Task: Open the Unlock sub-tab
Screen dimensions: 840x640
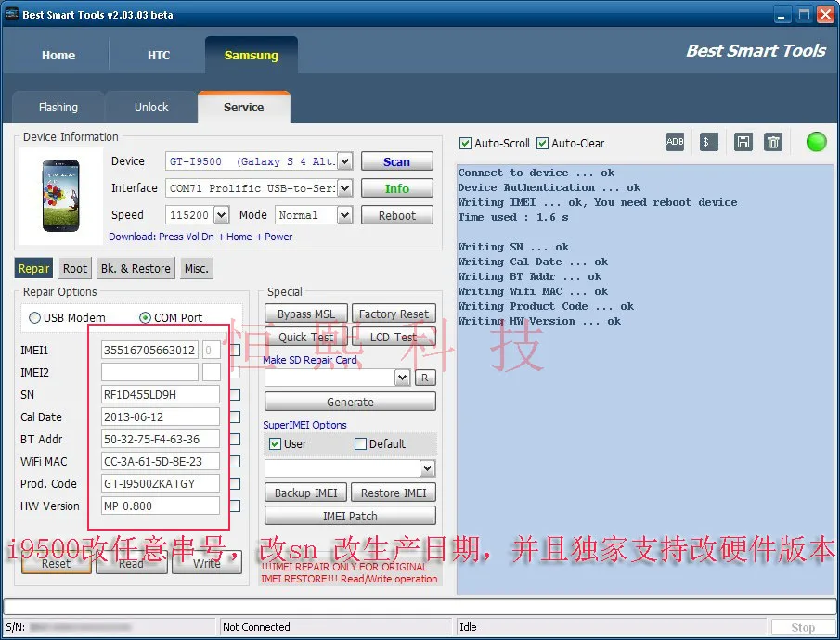Action: pyautogui.click(x=151, y=107)
